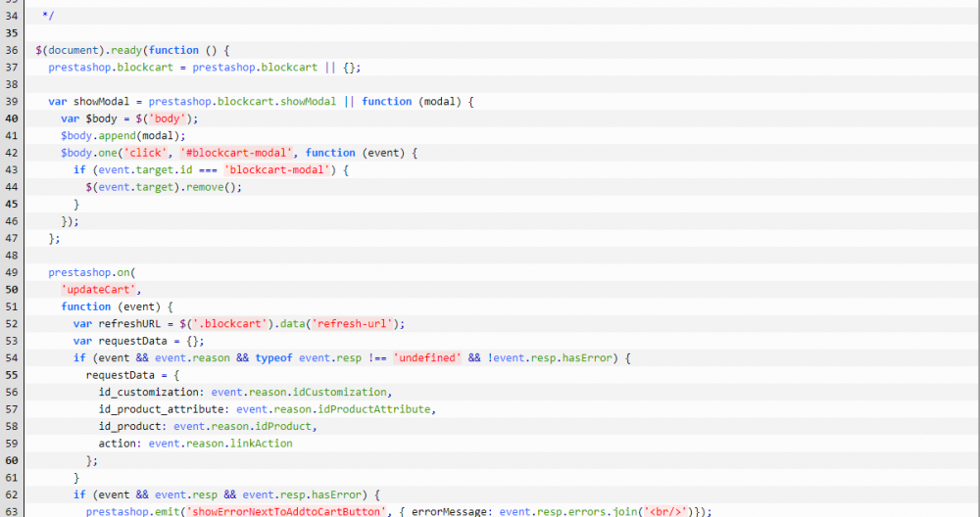Click 'event.reason.idProductAttribute' value
This screenshot has width=980, height=517.
[x=333, y=409]
